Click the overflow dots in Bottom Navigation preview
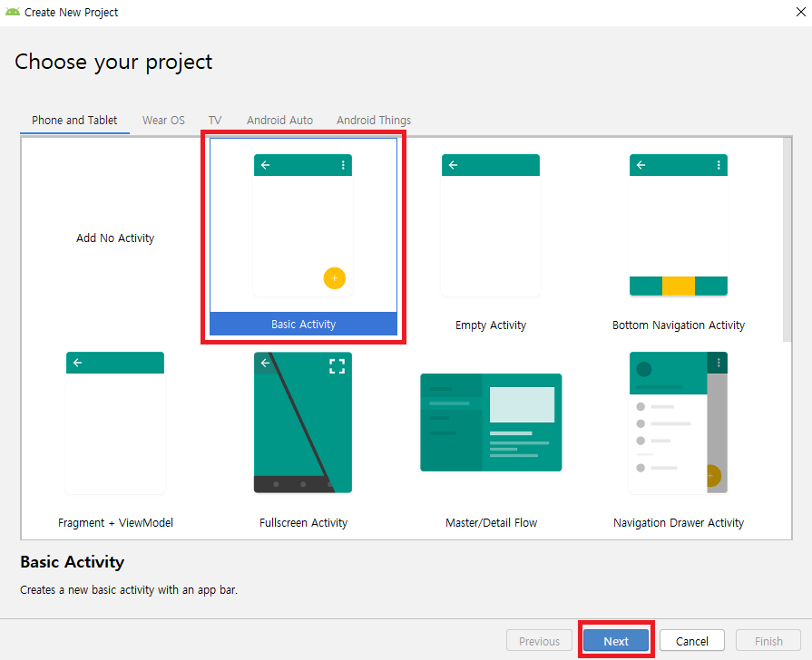 tap(719, 165)
